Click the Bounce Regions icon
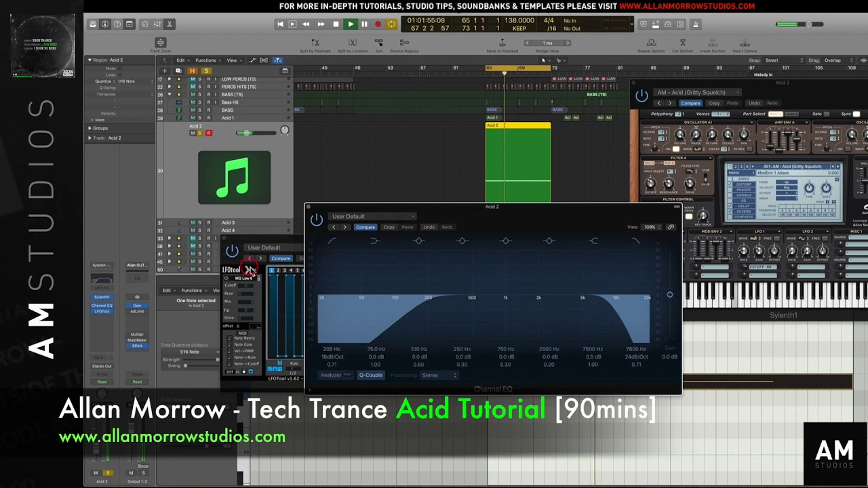Screen dimensions: 868x488 pyautogui.click(x=404, y=43)
